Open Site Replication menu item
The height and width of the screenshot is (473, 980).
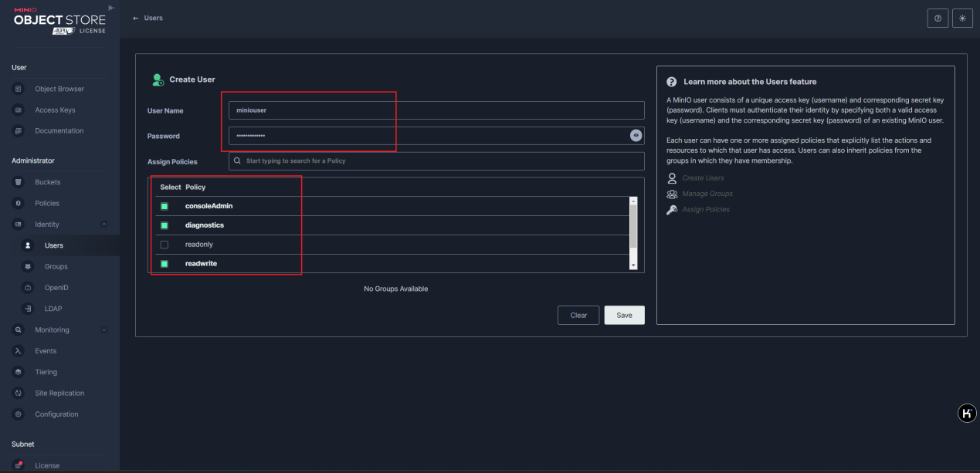59,393
